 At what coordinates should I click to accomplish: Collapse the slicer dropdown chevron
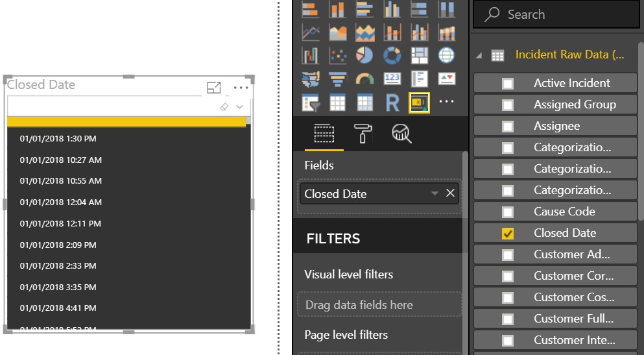(239, 107)
